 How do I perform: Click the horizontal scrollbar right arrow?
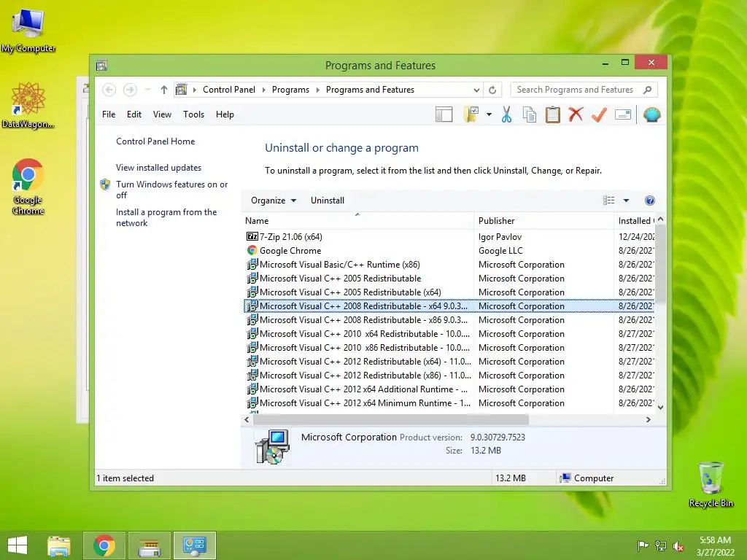click(x=648, y=419)
